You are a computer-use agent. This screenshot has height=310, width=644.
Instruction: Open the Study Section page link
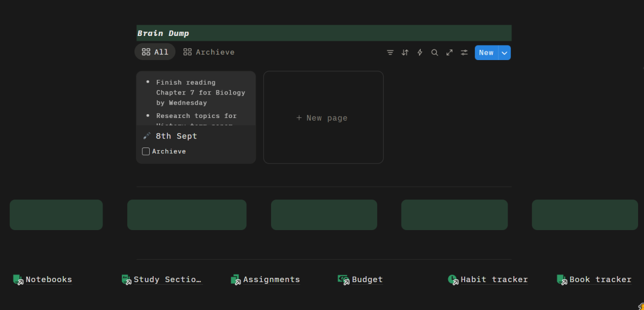pos(167,279)
